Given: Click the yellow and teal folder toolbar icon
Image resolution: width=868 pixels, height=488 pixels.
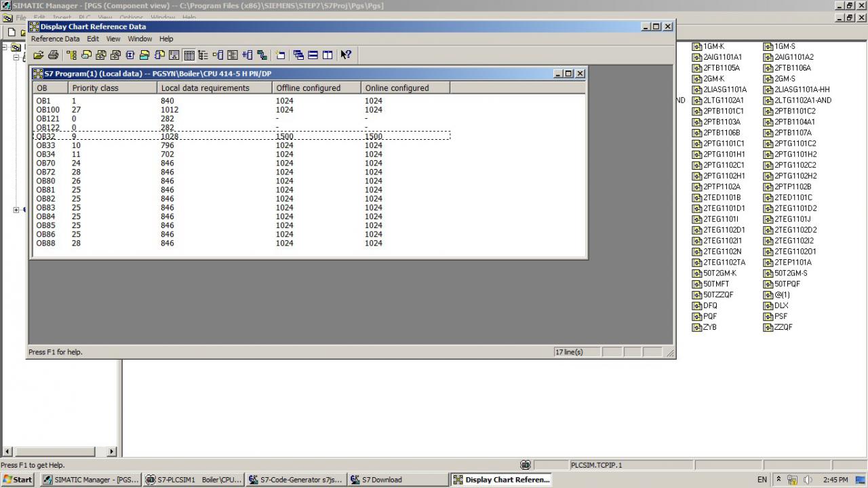Looking at the screenshot, I should point(144,55).
